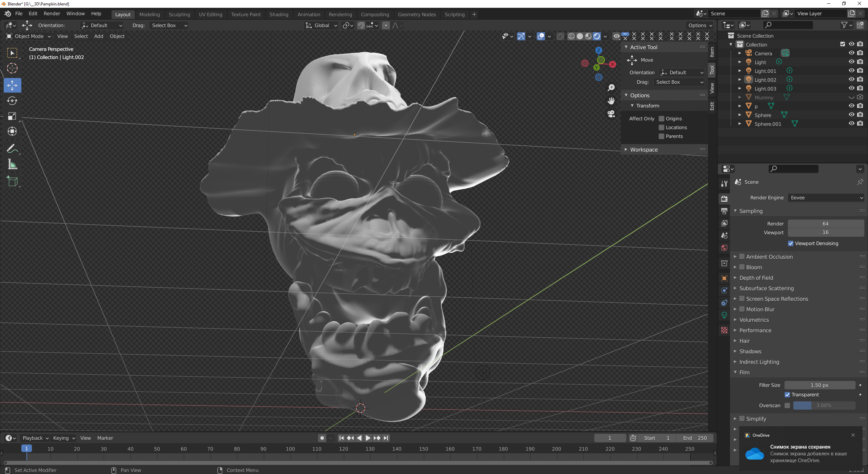The width and height of the screenshot is (868, 474).
Task: Open header Drag Select Box dropdown
Action: point(169,25)
